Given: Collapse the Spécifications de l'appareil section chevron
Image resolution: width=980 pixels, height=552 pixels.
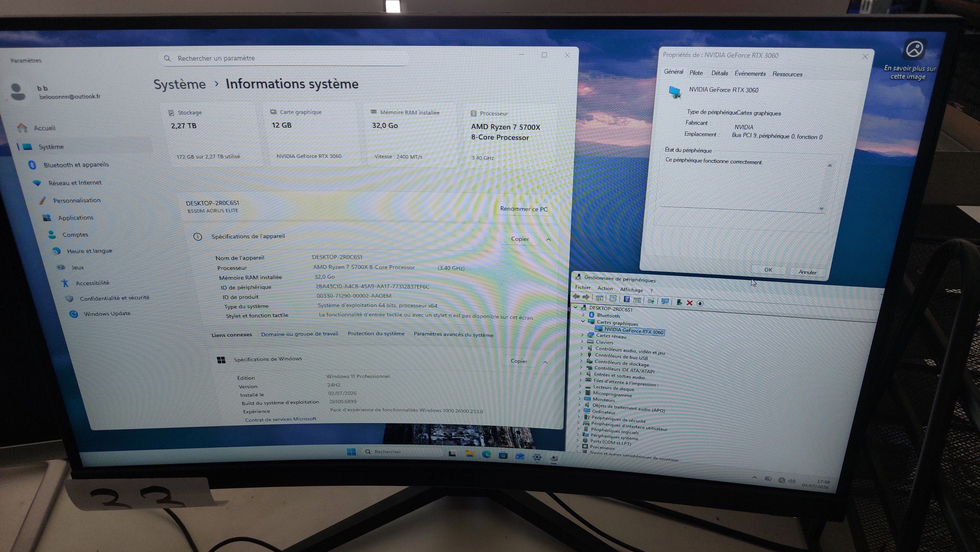Looking at the screenshot, I should pos(549,240).
